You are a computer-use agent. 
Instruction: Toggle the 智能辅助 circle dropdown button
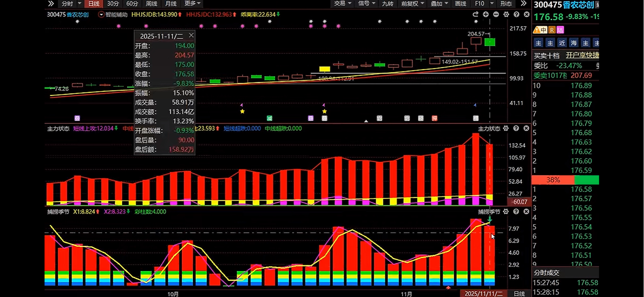[x=101, y=15]
